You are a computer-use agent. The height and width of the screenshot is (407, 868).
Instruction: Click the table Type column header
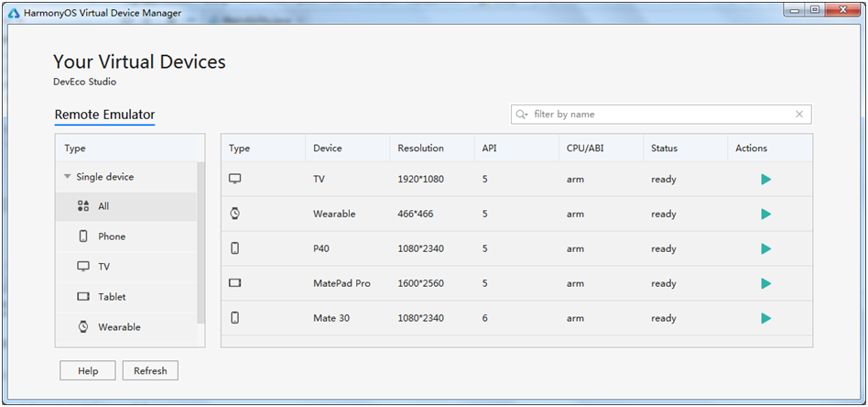(x=263, y=148)
